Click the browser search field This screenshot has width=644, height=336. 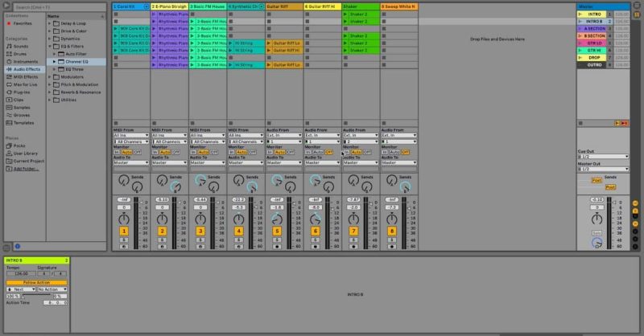tap(60, 7)
